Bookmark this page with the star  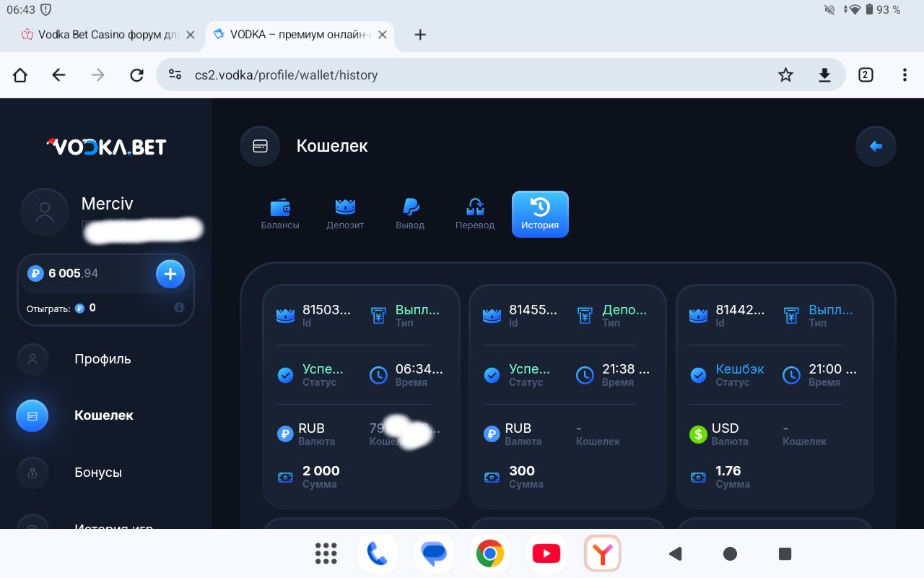(x=785, y=75)
